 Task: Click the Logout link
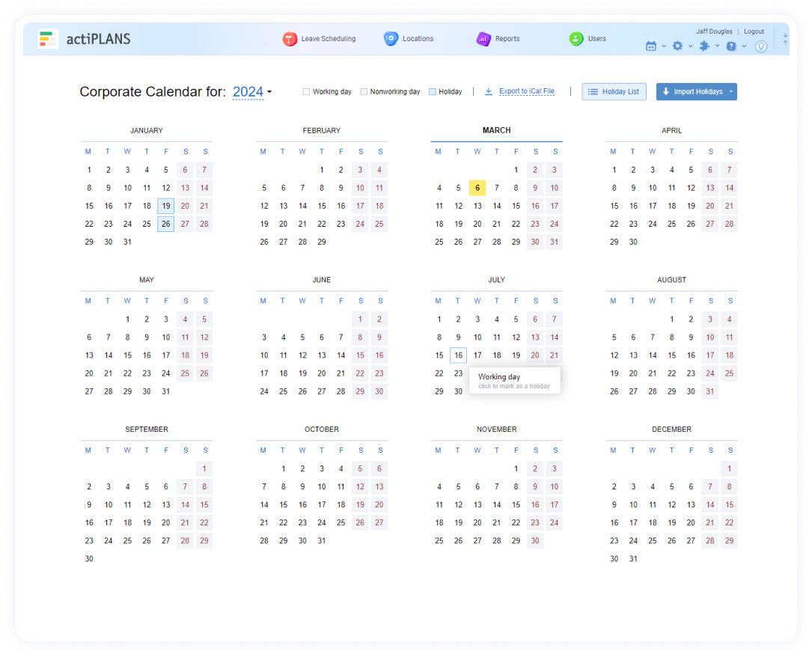pyautogui.click(x=754, y=31)
